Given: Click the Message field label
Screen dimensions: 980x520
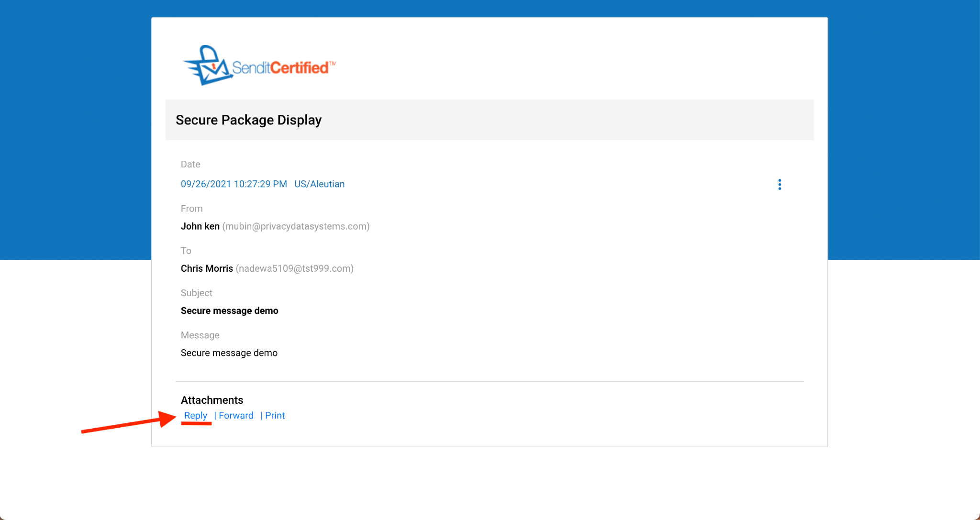Looking at the screenshot, I should pos(200,335).
